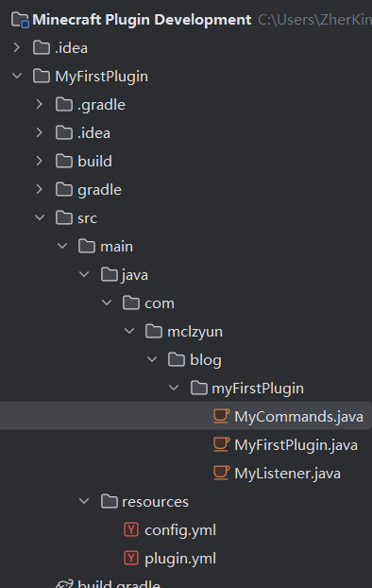Click the MyFirstPlugin.java class icon

tap(221, 444)
